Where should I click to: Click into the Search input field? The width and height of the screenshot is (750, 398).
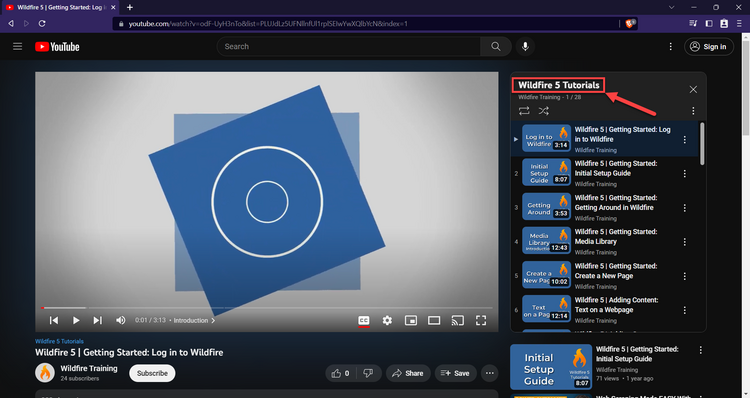(349, 46)
